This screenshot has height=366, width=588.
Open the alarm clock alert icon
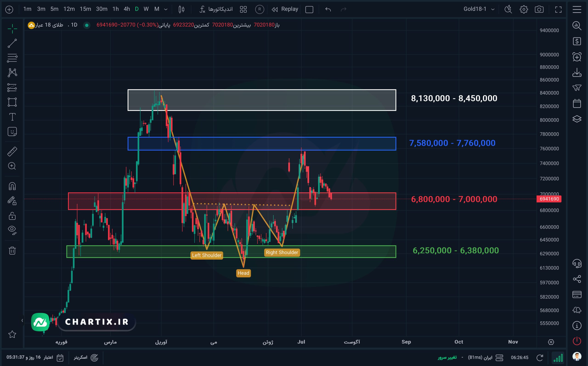coord(577,57)
